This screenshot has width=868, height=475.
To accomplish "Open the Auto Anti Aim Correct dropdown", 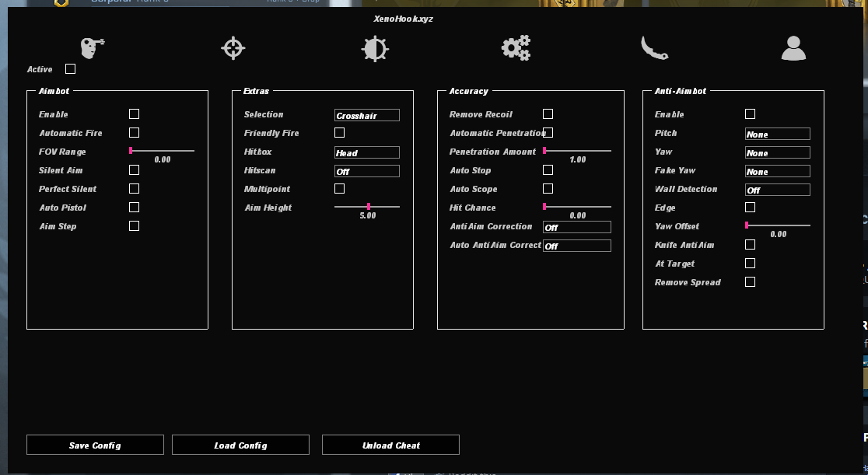I will 577,246.
